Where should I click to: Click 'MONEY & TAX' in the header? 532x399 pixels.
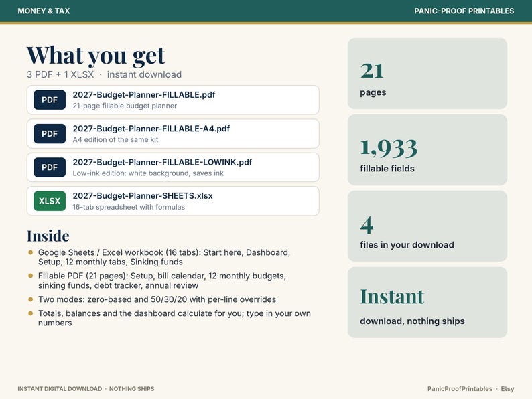(x=44, y=11)
